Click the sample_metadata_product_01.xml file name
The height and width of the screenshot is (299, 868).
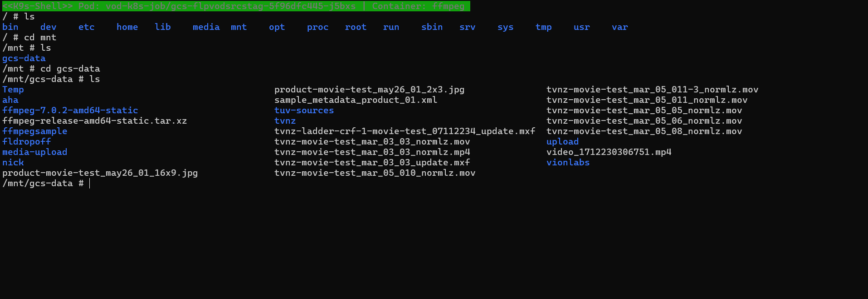coord(356,100)
